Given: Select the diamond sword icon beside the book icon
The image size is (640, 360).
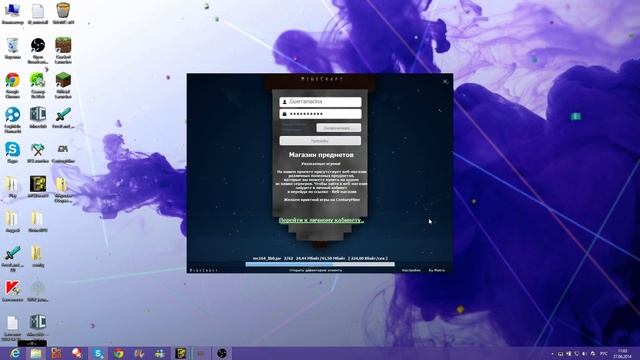Looking at the screenshot, I should point(63,118).
